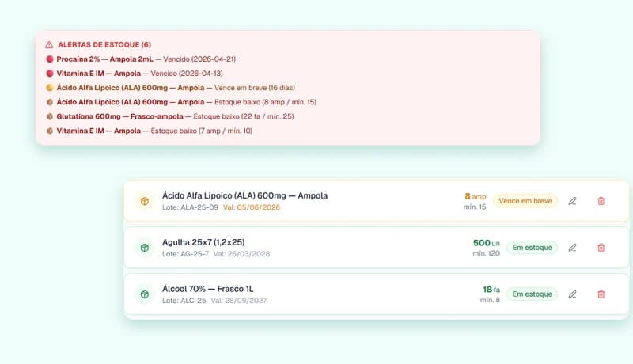Click the Lote: ALC-25 text
The width and height of the screenshot is (633, 364).
[x=184, y=301]
